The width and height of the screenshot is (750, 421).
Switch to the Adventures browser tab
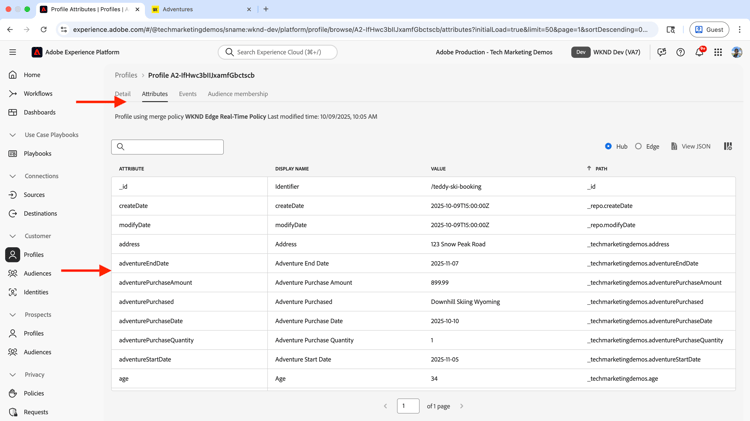pyautogui.click(x=201, y=9)
